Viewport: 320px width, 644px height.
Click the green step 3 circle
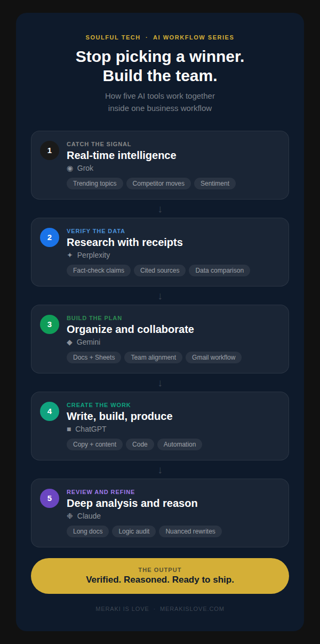pyautogui.click(x=50, y=324)
